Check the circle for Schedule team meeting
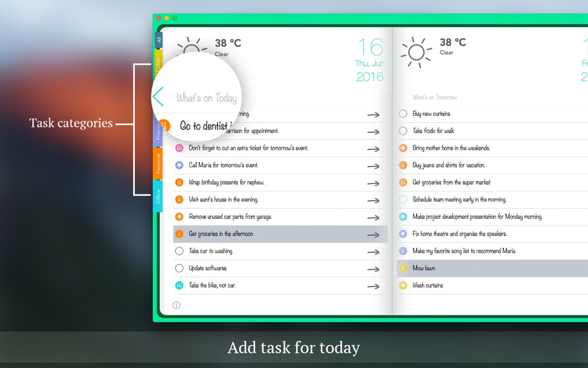 click(403, 199)
